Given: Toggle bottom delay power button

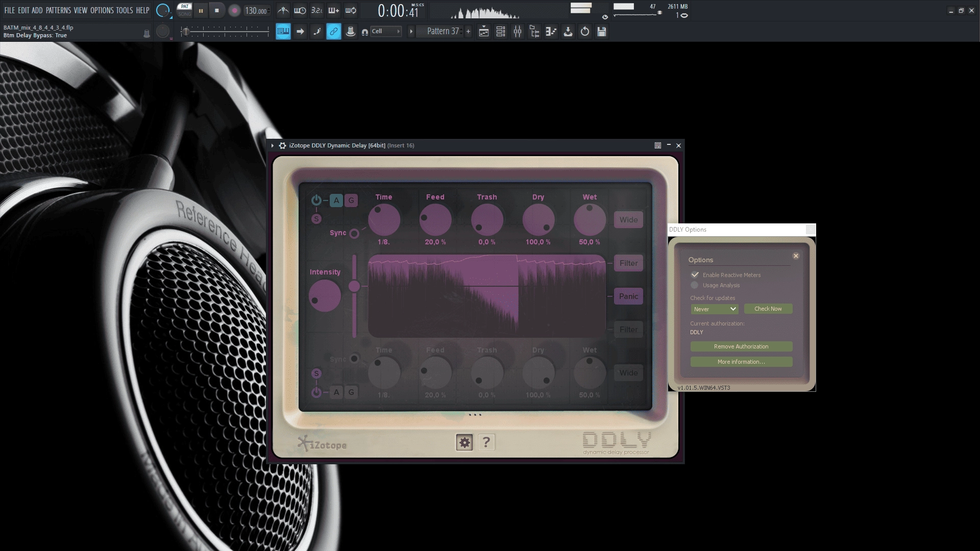Looking at the screenshot, I should [x=316, y=392].
